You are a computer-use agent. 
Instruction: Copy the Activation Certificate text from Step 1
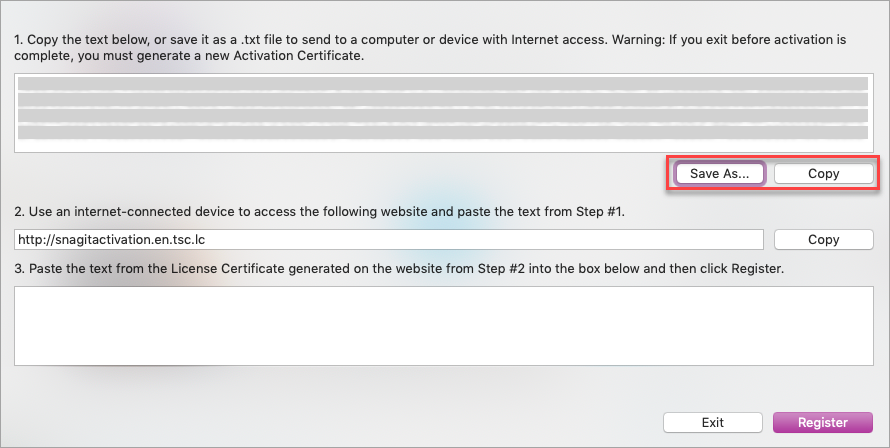pos(823,173)
